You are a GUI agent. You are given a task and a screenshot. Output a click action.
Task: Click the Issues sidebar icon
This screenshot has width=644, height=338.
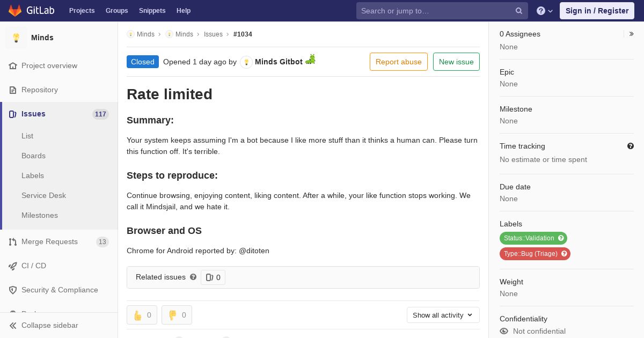13,114
